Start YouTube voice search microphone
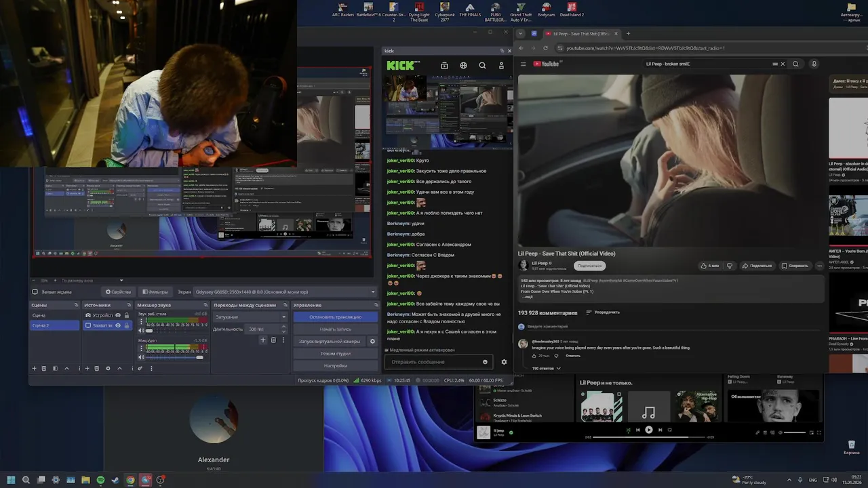Viewport: 868px width, 488px height. coord(814,64)
